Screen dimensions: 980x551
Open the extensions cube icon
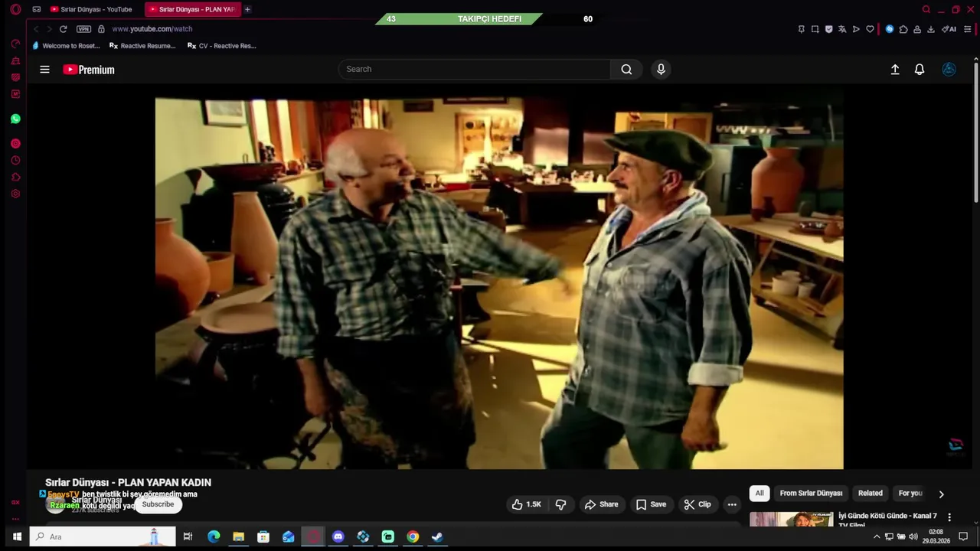(x=903, y=29)
